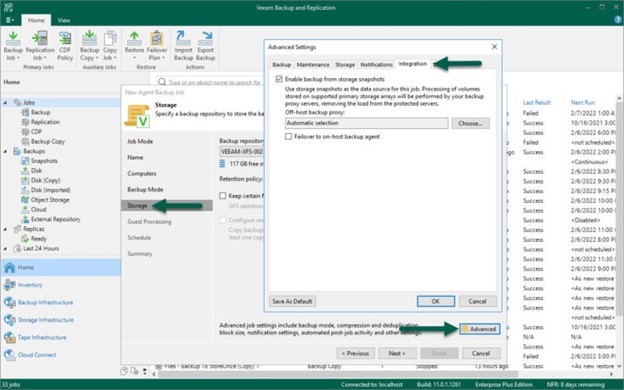Check the Keep certain full backups checkbox
Image resolution: width=624 pixels, height=390 pixels.
(223, 196)
